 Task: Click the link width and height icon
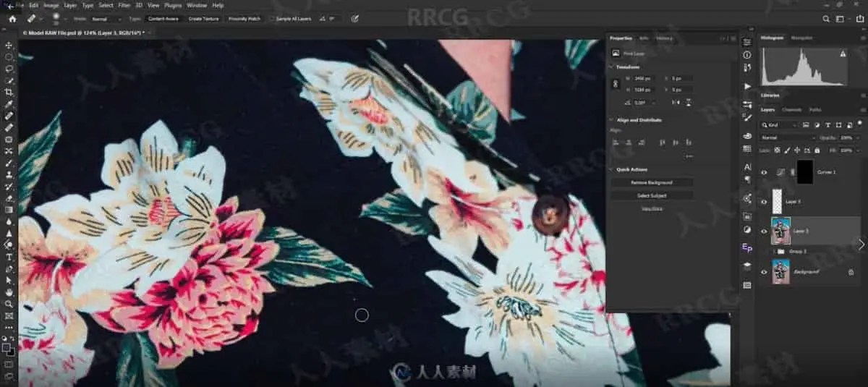click(616, 84)
